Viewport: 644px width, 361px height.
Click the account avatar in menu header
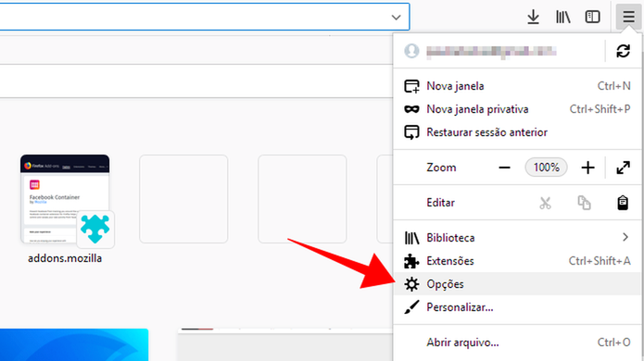[411, 51]
